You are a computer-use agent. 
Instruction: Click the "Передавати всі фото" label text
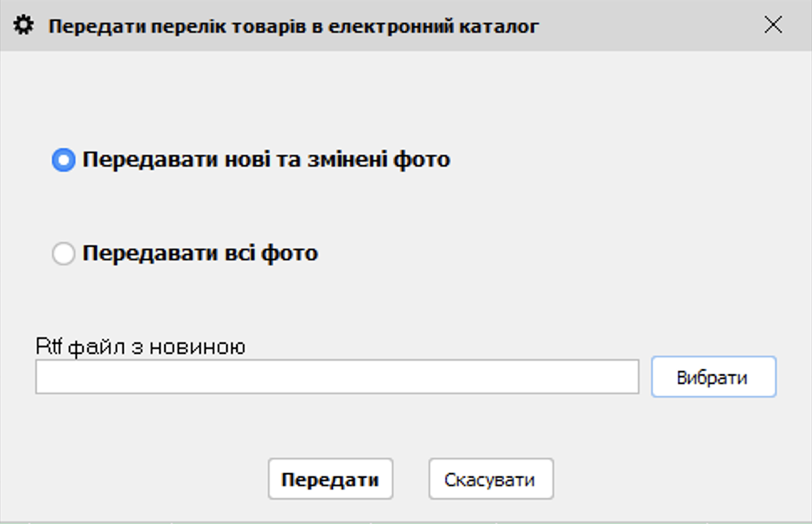(x=200, y=253)
